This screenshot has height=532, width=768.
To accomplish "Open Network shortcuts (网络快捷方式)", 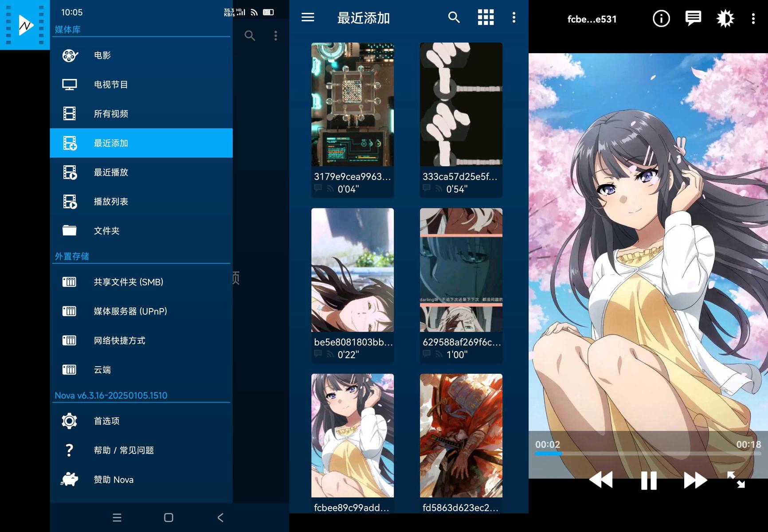I will pyautogui.click(x=141, y=340).
